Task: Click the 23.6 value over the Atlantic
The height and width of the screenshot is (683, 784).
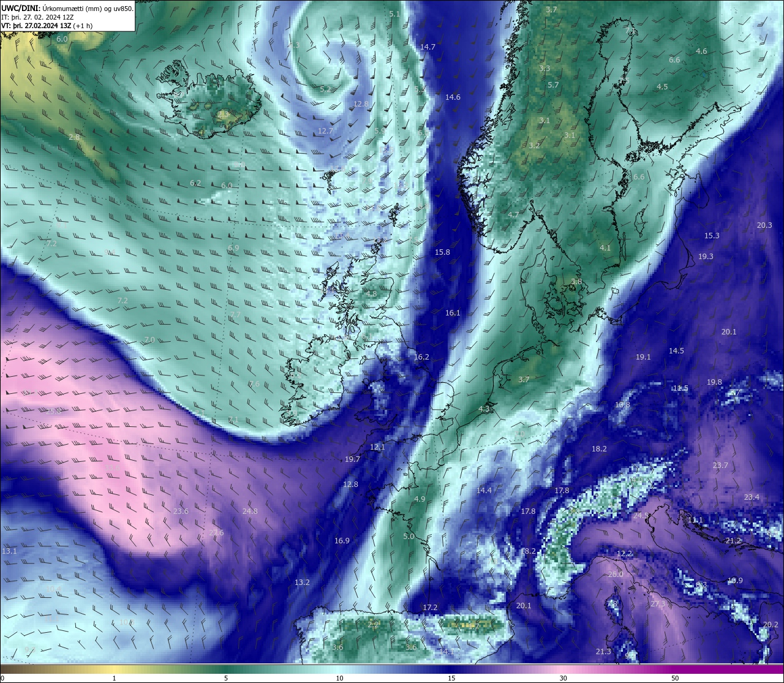Action: click(x=181, y=511)
